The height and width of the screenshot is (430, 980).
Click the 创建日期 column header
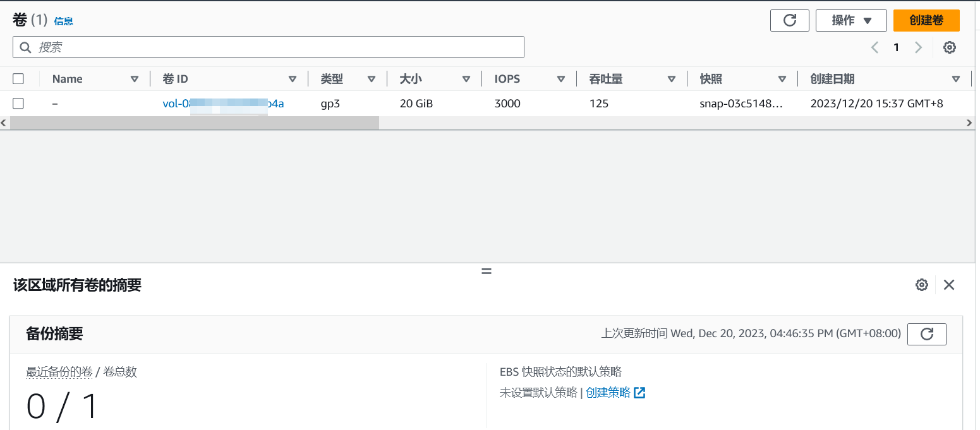tap(832, 79)
